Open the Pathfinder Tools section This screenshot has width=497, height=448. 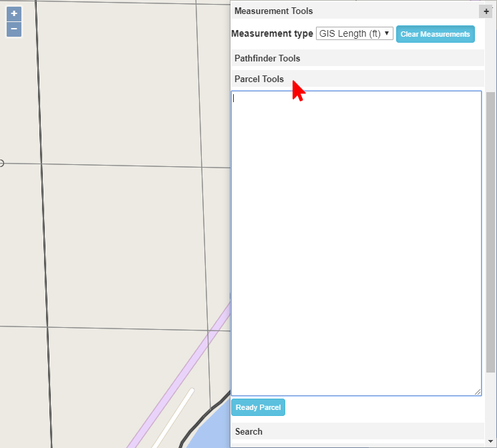267,59
